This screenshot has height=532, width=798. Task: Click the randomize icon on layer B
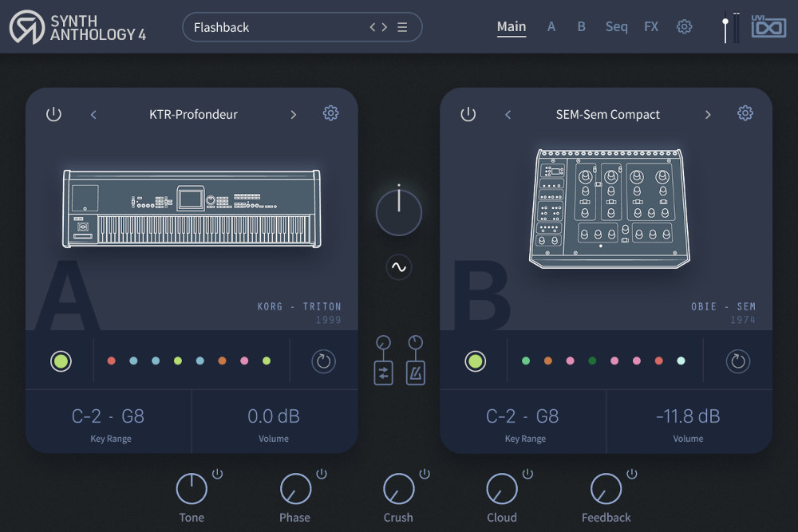(738, 361)
